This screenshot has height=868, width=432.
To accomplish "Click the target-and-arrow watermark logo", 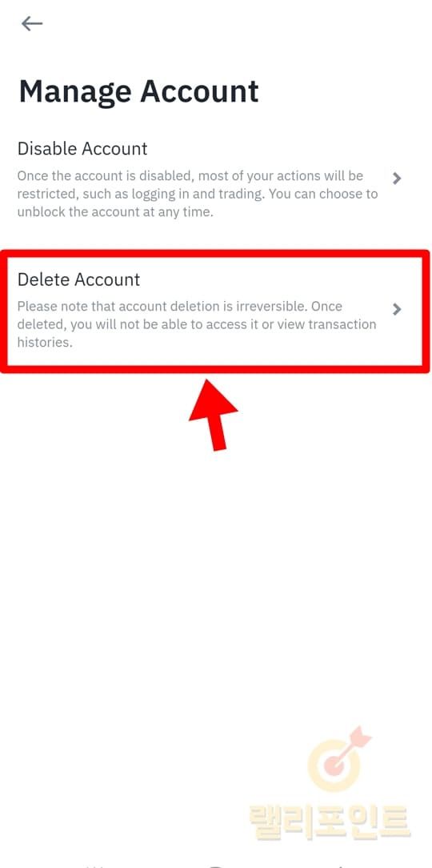I will click(x=338, y=758).
